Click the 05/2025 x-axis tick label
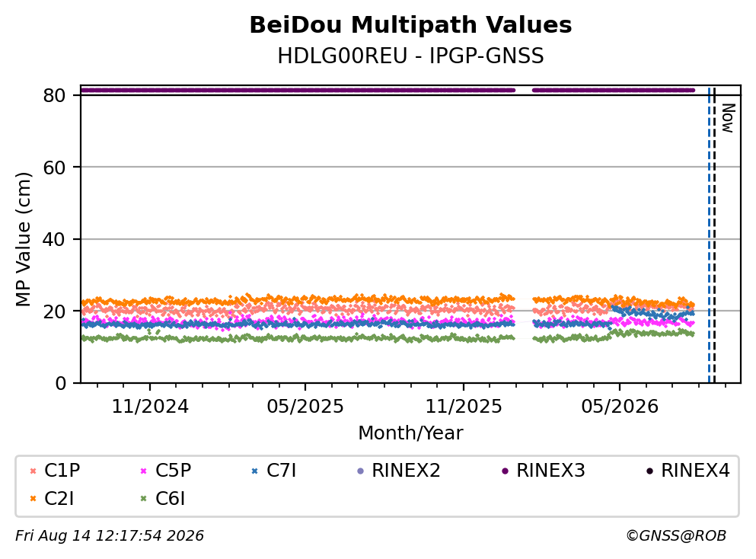 pos(305,407)
